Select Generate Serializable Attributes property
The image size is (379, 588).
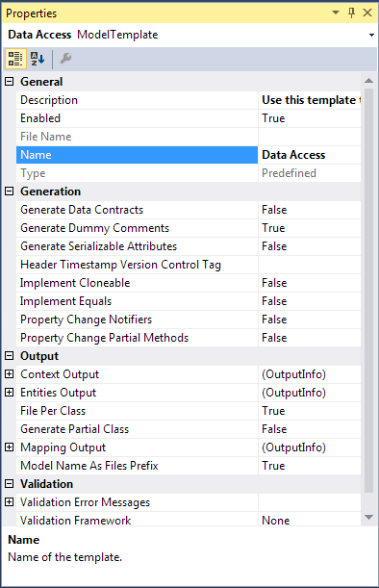(x=137, y=246)
